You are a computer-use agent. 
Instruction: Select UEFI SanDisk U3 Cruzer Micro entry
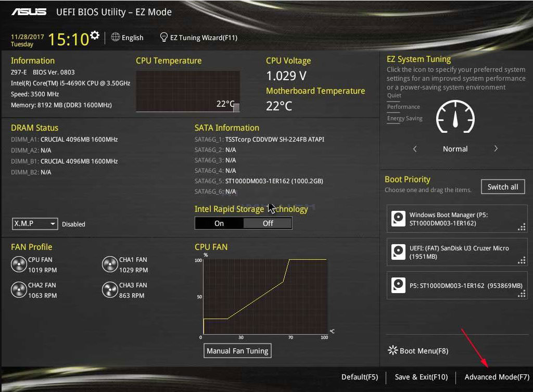pyautogui.click(x=457, y=252)
